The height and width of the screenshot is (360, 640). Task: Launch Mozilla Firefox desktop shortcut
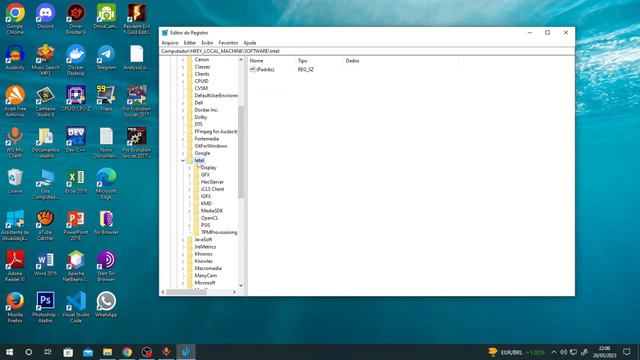(x=15, y=307)
